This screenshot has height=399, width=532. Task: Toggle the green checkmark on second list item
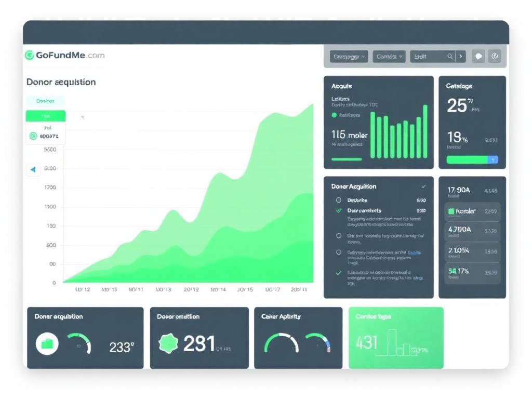point(339,210)
